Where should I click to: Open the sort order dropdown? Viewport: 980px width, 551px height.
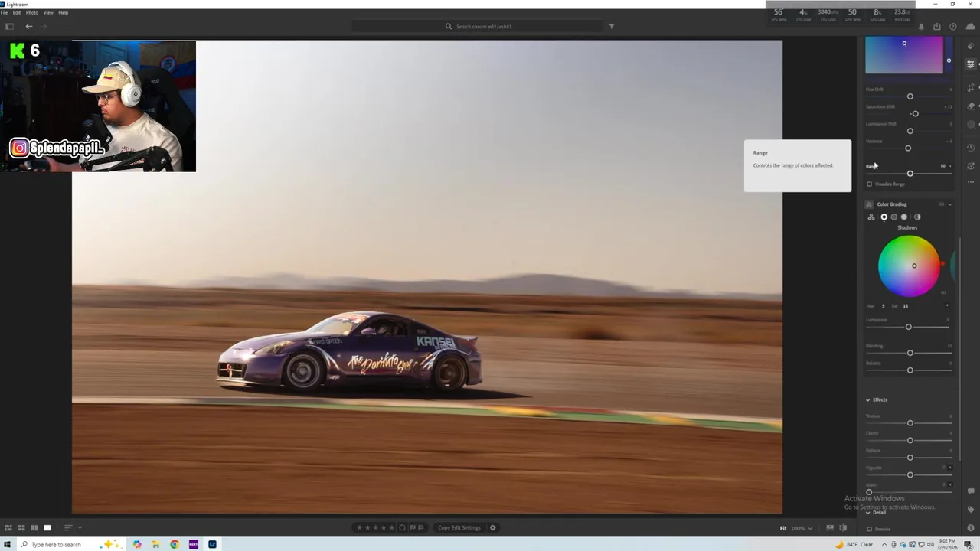[72, 527]
